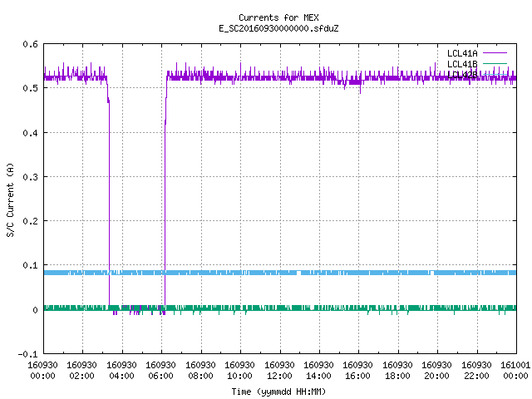Click the "160930 12:00" x-axis tick label
This screenshot has width=532, height=399.
click(279, 371)
